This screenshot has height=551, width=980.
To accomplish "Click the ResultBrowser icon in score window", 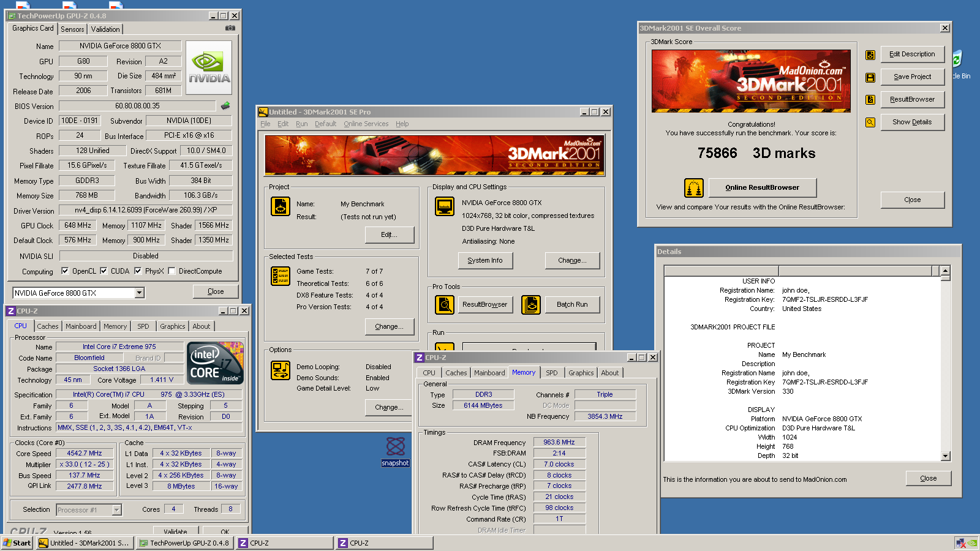I will 870,100.
